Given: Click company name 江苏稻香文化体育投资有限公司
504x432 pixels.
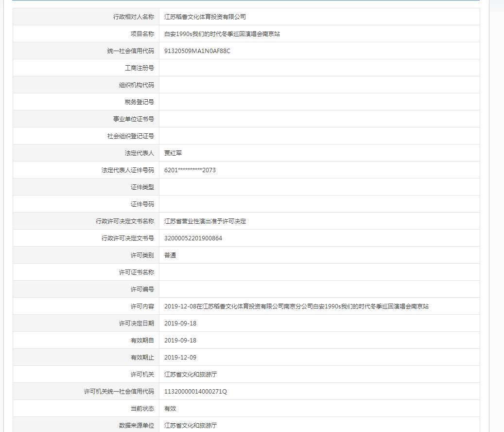Looking at the screenshot, I should tap(205, 17).
